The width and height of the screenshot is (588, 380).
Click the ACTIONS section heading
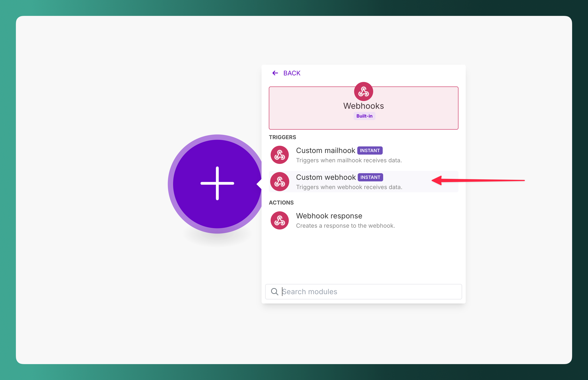point(281,202)
